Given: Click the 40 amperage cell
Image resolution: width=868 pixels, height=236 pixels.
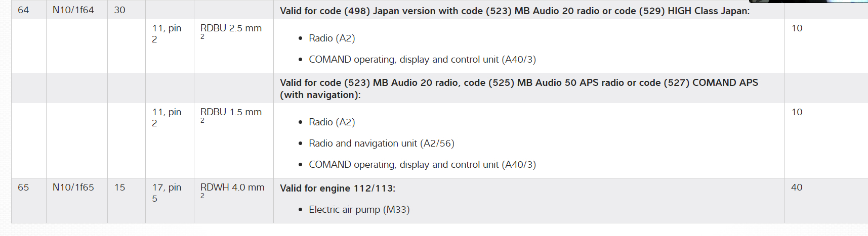Looking at the screenshot, I should coord(797,187).
